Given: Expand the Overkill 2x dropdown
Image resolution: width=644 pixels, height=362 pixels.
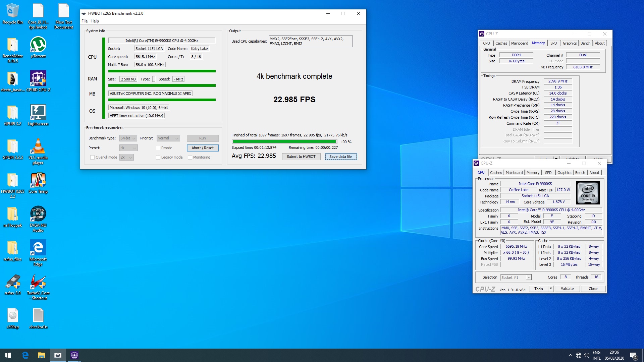Looking at the screenshot, I should click(x=126, y=157).
